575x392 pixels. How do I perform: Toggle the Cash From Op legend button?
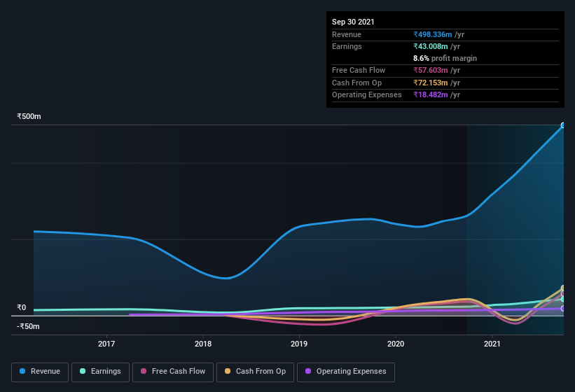coord(255,372)
